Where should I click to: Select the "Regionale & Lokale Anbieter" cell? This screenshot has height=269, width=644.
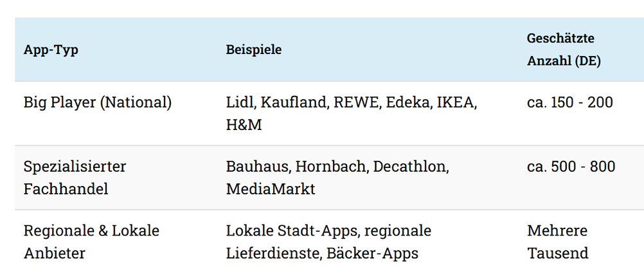(x=91, y=242)
